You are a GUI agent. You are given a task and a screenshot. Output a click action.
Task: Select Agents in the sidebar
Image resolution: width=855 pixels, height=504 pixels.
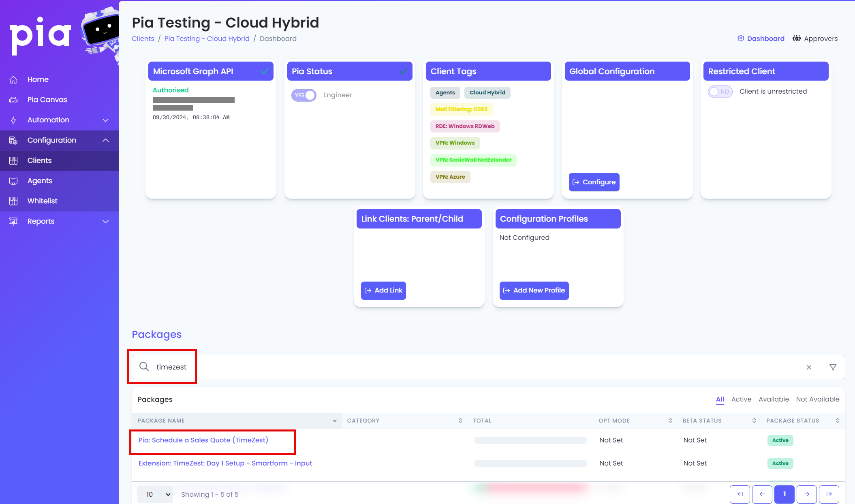click(x=59, y=181)
